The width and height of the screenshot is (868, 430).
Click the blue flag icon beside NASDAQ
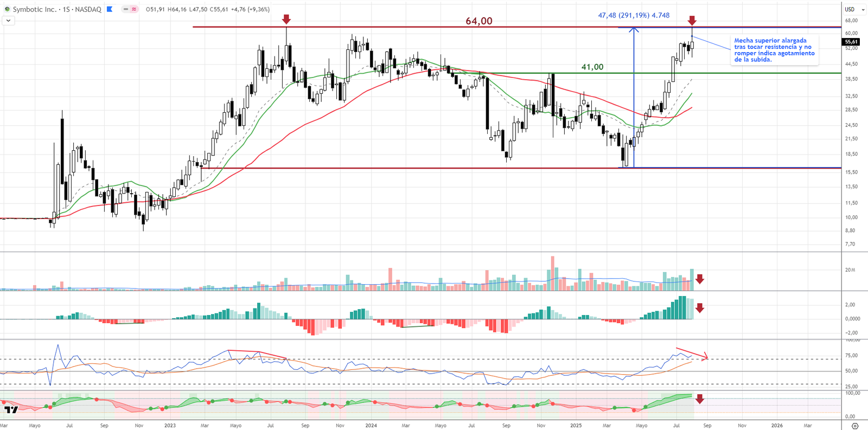[x=110, y=9]
